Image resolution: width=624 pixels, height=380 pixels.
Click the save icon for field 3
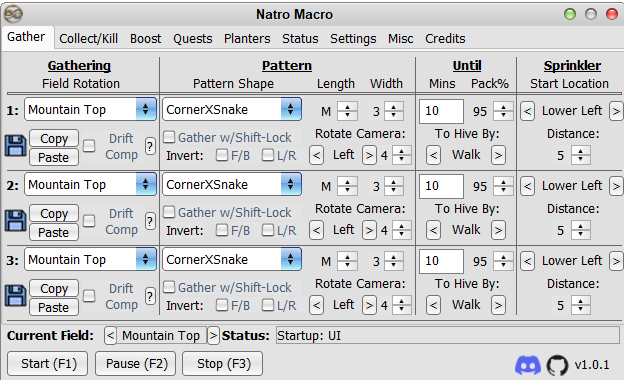click(x=16, y=296)
